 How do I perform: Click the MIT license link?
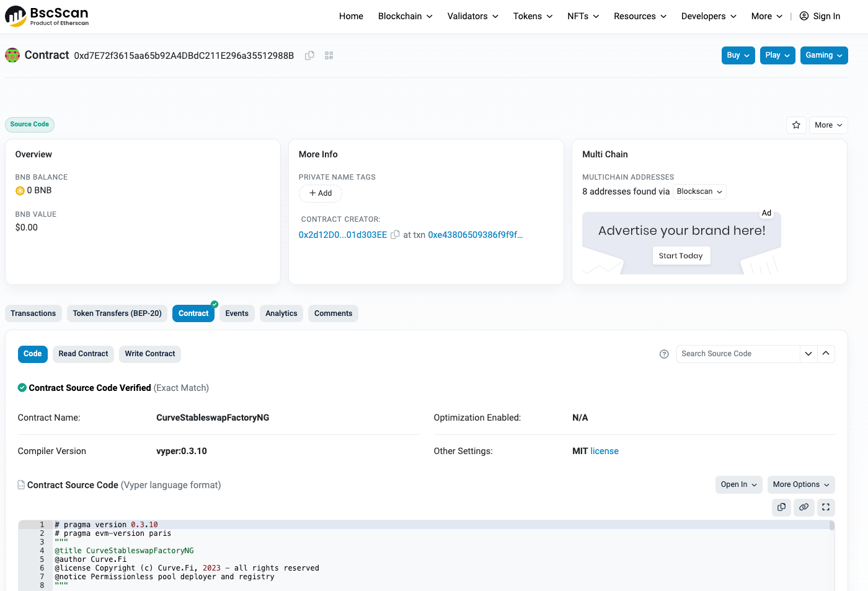(x=604, y=451)
